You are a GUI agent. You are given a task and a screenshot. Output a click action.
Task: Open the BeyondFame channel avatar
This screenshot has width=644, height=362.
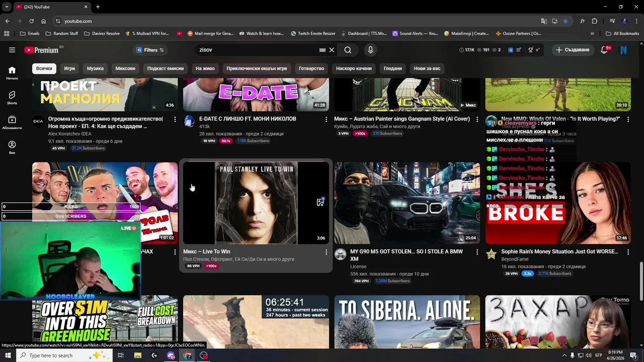pos(492,254)
